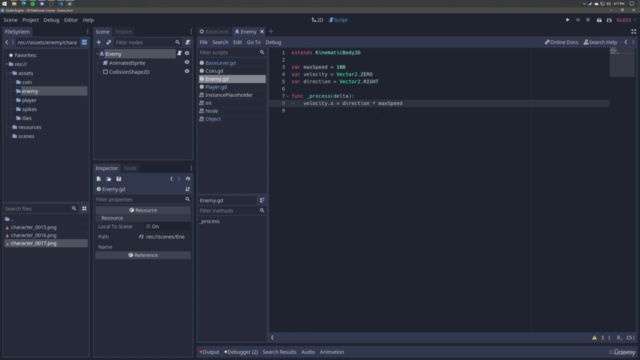This screenshot has width=640, height=360.
Task: Open the scenes folder
Action: click(x=26, y=136)
